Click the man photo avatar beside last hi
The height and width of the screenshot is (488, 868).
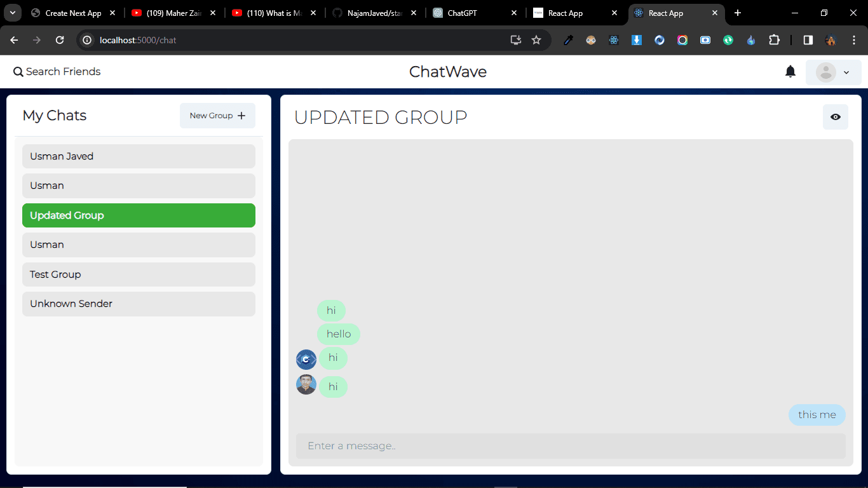pos(306,384)
